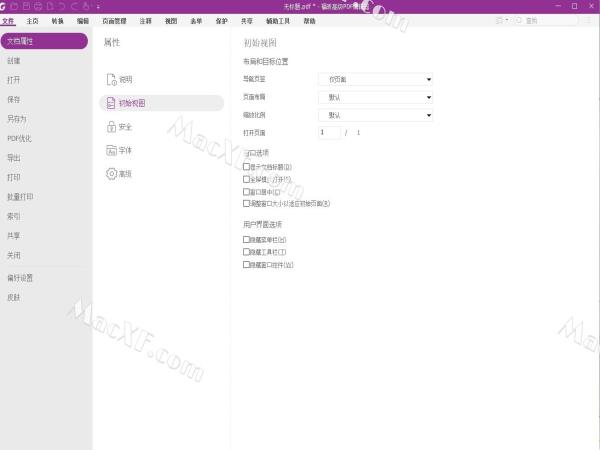
Task: Toggle the 窗口居中 checkbox
Action: pyautogui.click(x=247, y=190)
